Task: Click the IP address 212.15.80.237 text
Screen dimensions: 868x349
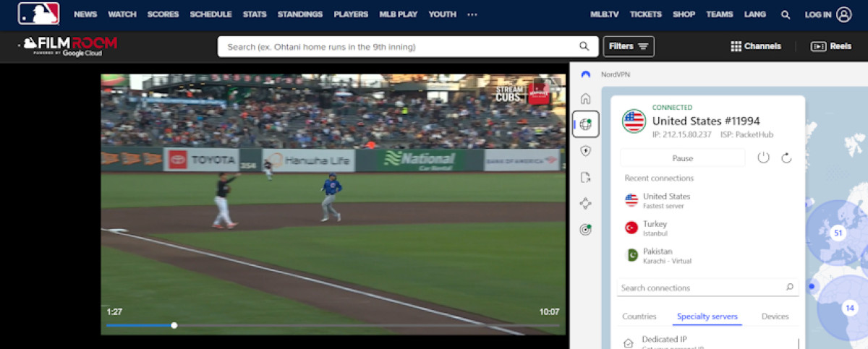Action: click(682, 134)
